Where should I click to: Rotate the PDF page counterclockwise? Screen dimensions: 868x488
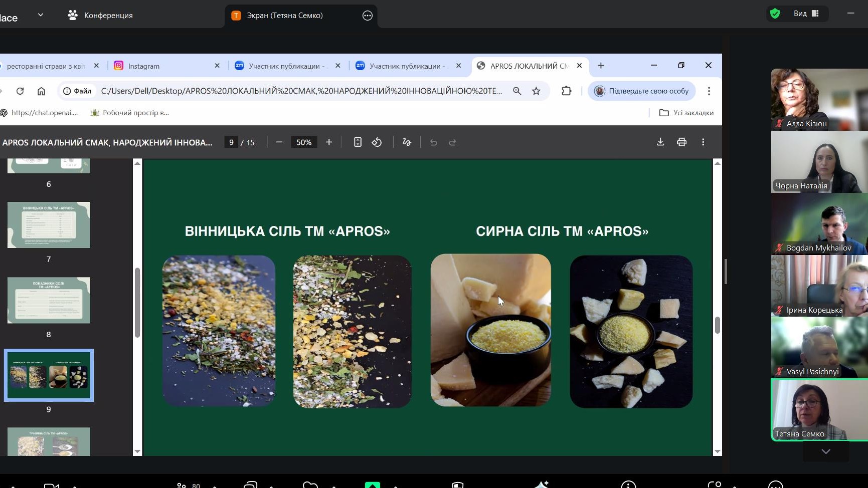tap(377, 142)
